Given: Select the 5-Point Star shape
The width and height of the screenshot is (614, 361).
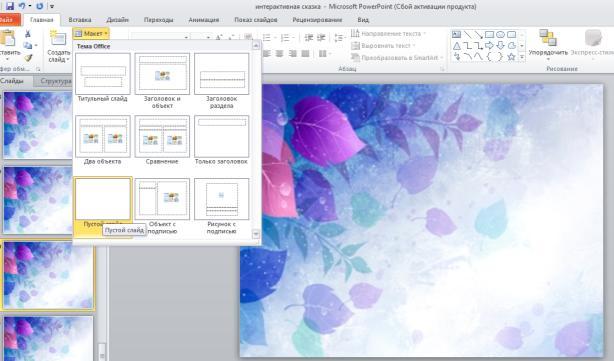Looking at the screenshot, I should click(511, 57).
